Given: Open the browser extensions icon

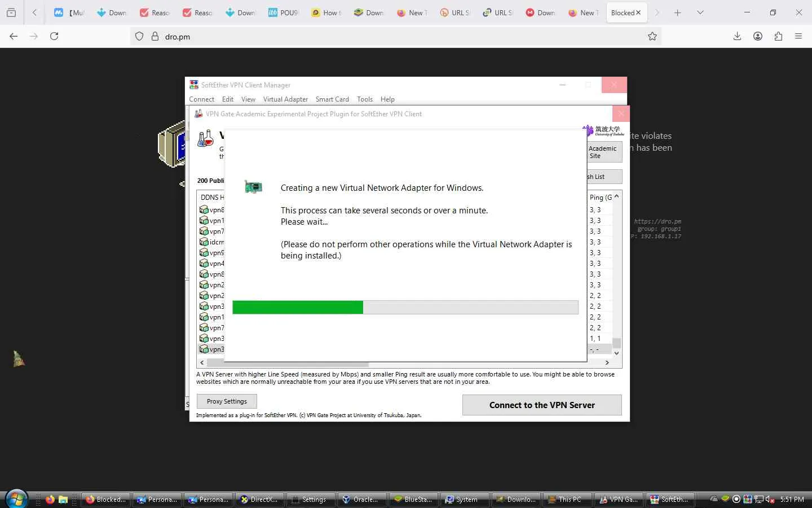Looking at the screenshot, I should 778,36.
